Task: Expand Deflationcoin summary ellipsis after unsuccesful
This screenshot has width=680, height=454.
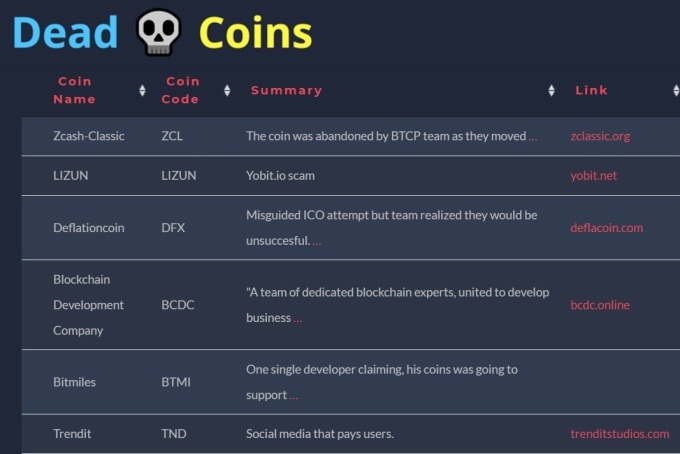Action: [317, 243]
